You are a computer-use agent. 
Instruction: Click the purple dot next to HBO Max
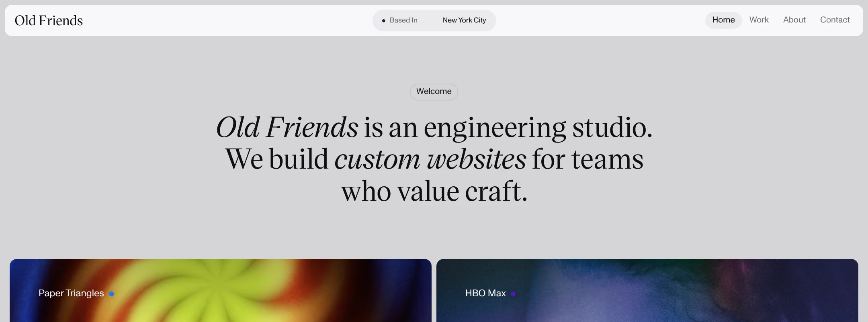tap(513, 294)
